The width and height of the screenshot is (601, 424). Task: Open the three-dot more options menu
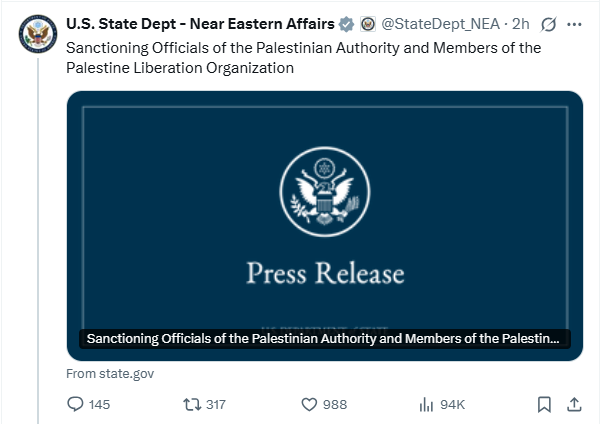[574, 25]
